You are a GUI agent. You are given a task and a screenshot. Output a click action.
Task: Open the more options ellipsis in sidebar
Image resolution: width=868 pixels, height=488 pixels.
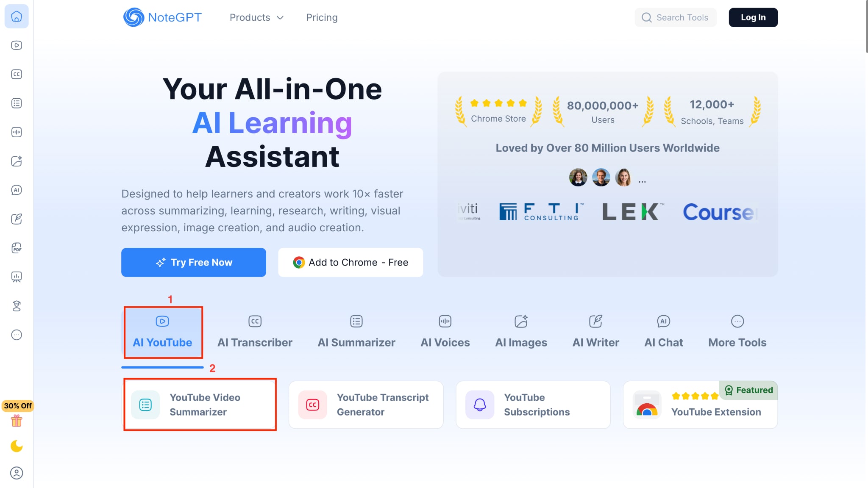click(17, 335)
